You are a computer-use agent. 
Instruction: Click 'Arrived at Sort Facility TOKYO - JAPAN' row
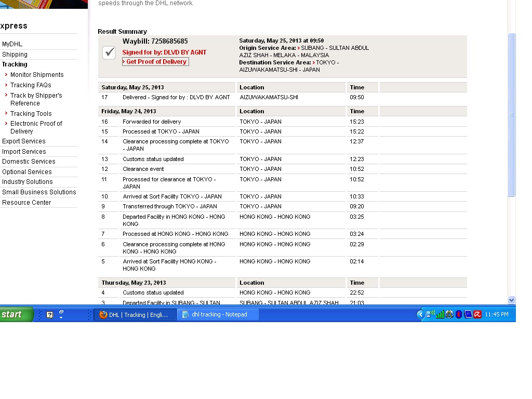[282, 196]
